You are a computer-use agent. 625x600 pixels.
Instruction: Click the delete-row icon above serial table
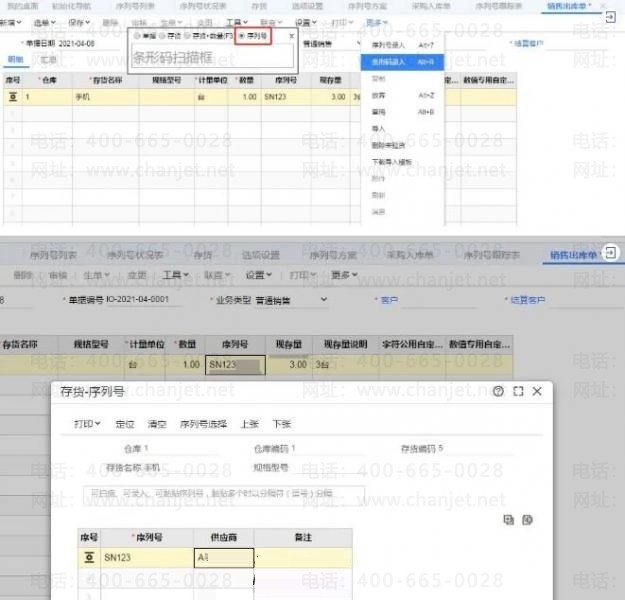527,519
